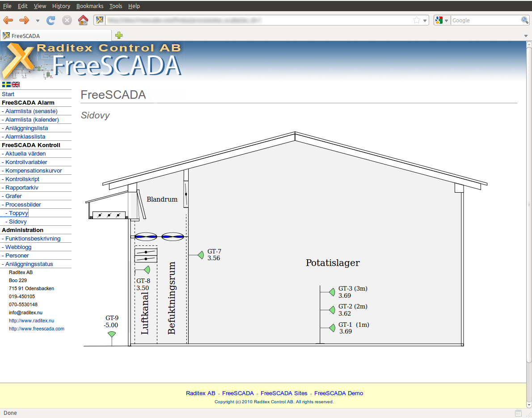This screenshot has width=532, height=418.
Task: Click the vertical damper beside Blandrum
Action: 186,194
